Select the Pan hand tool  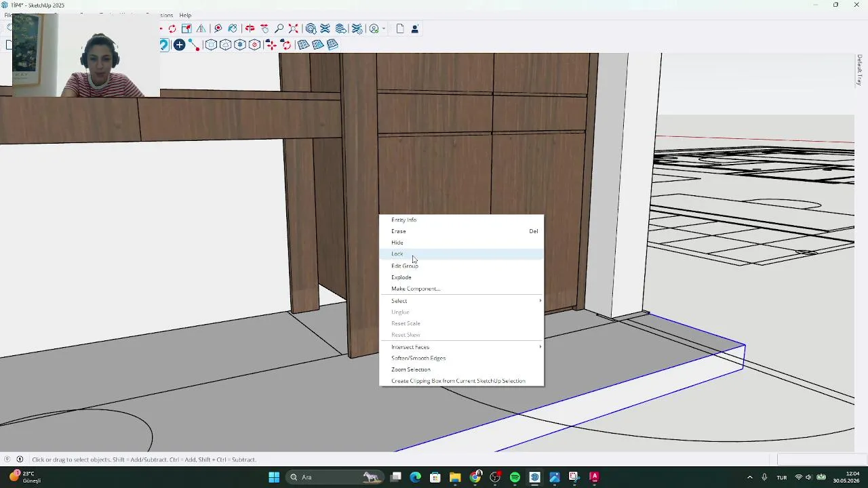[x=264, y=28]
